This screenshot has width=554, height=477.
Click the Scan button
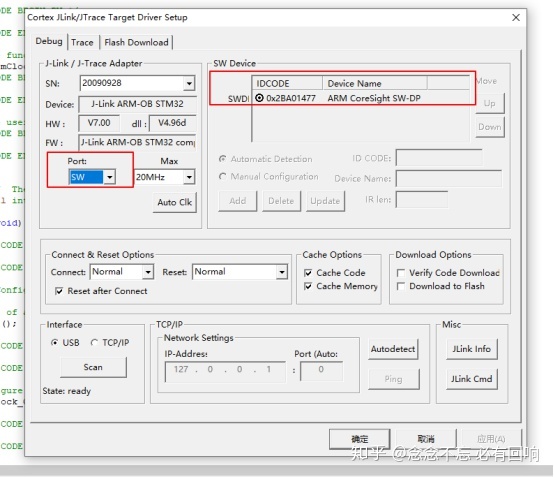pyautogui.click(x=93, y=367)
